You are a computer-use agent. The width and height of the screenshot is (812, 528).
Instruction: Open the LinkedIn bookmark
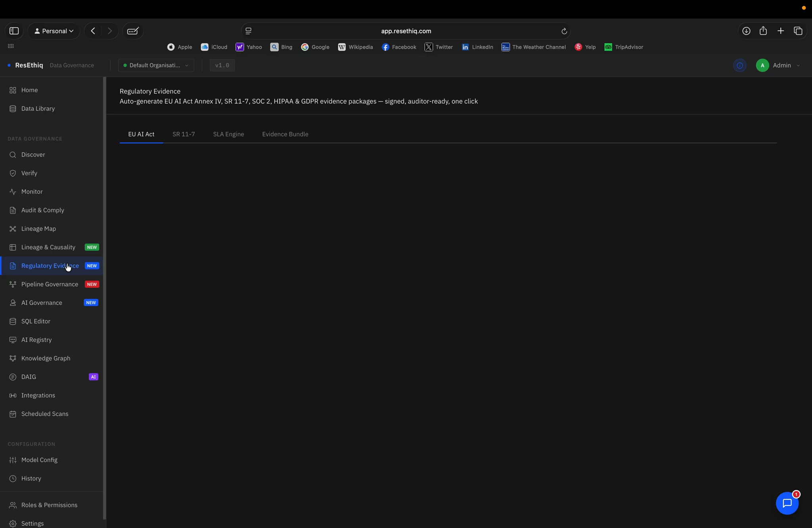477,47
